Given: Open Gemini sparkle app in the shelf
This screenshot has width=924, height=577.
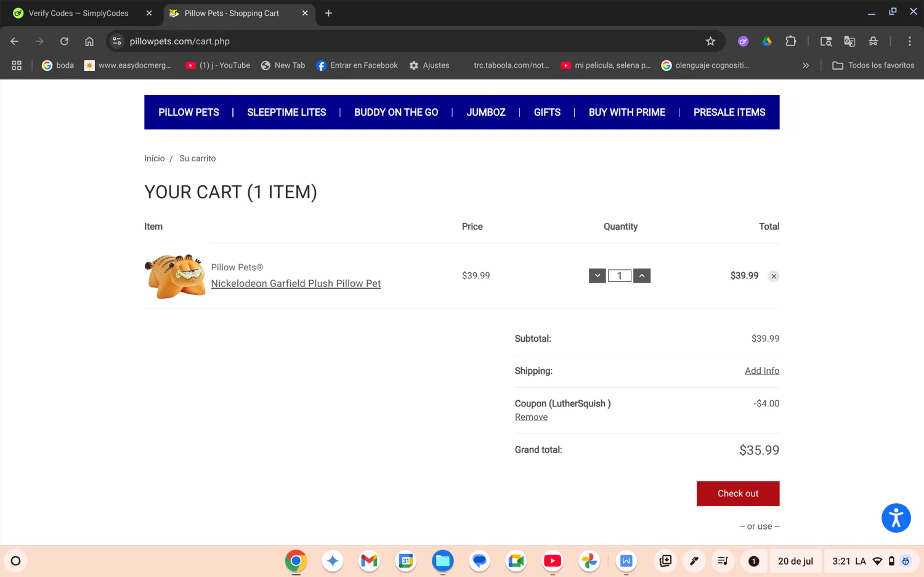Looking at the screenshot, I should coord(333,561).
